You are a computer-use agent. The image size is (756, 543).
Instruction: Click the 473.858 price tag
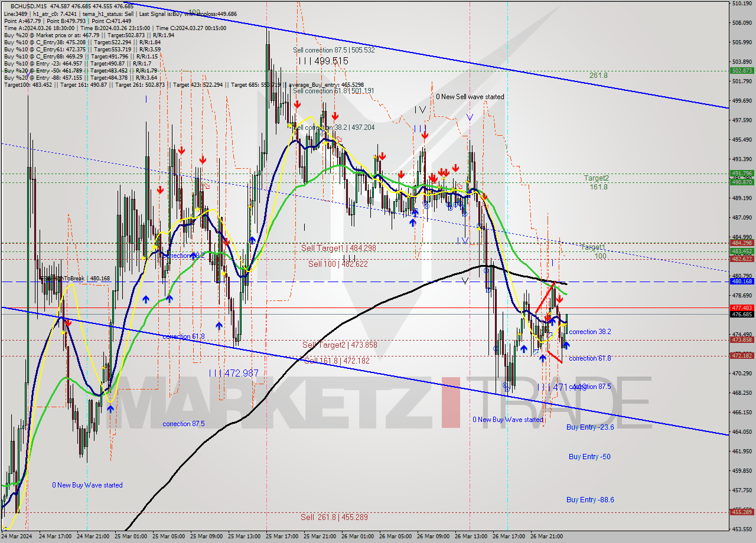742,340
